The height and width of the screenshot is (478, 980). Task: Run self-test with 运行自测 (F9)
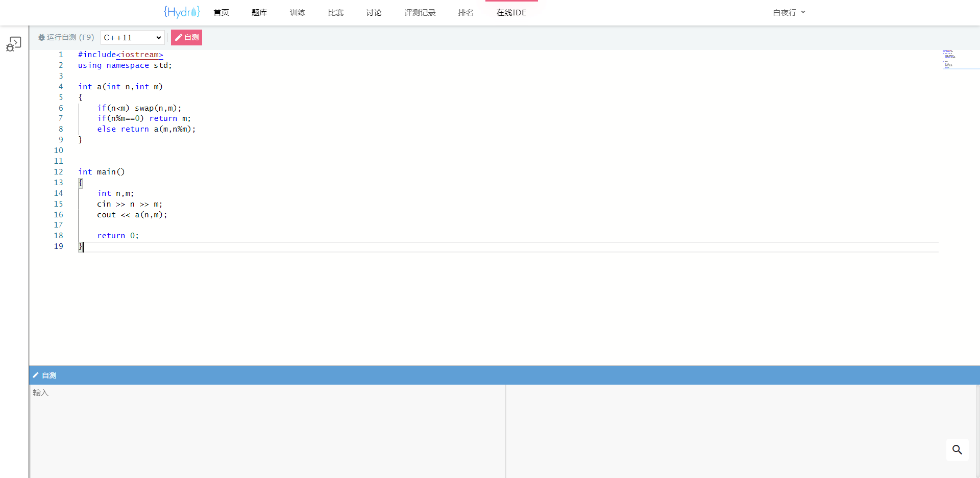click(66, 37)
